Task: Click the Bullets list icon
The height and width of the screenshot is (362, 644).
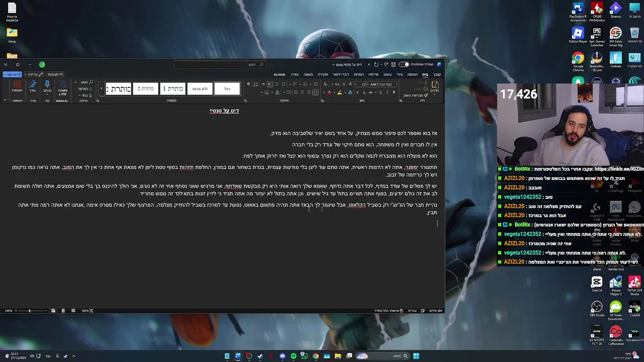Action: click(315, 84)
